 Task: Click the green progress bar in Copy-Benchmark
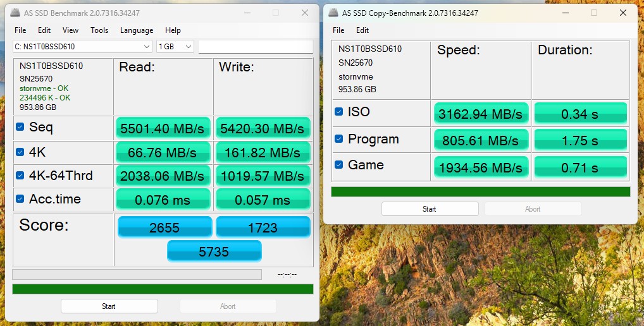pos(480,191)
